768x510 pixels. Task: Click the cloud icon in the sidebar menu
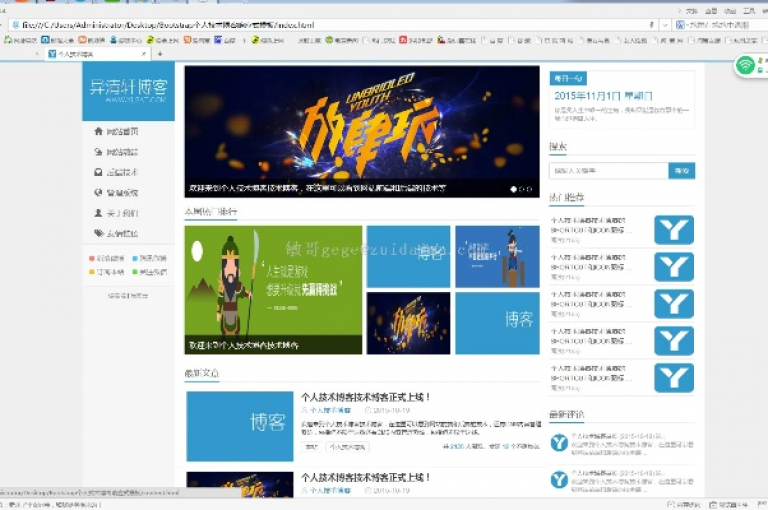click(x=98, y=152)
